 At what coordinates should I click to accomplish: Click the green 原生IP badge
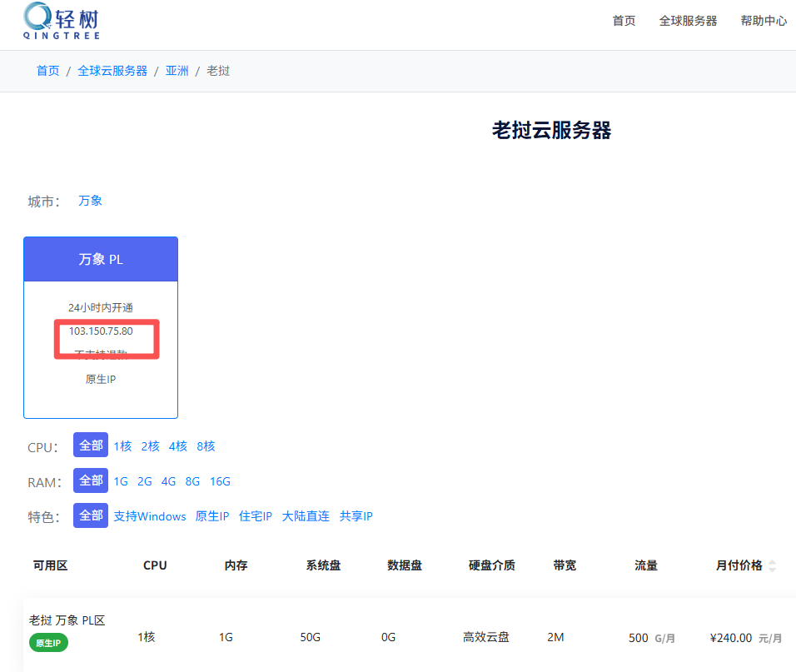[48, 643]
